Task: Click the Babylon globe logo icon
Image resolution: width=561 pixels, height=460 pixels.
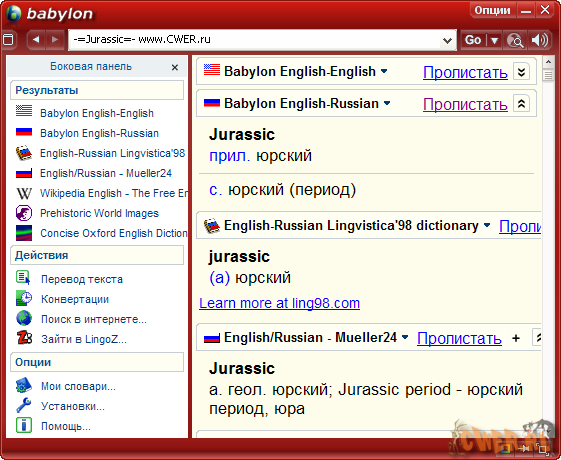Action: tap(13, 14)
